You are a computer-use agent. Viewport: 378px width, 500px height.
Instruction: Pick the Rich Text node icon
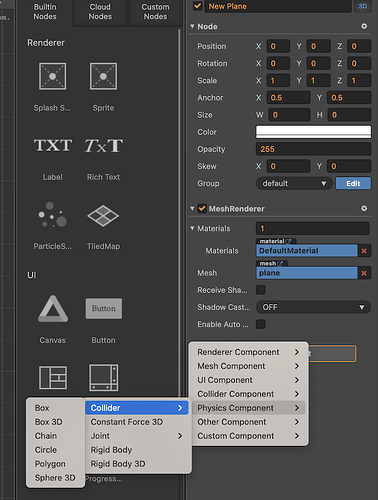104,146
